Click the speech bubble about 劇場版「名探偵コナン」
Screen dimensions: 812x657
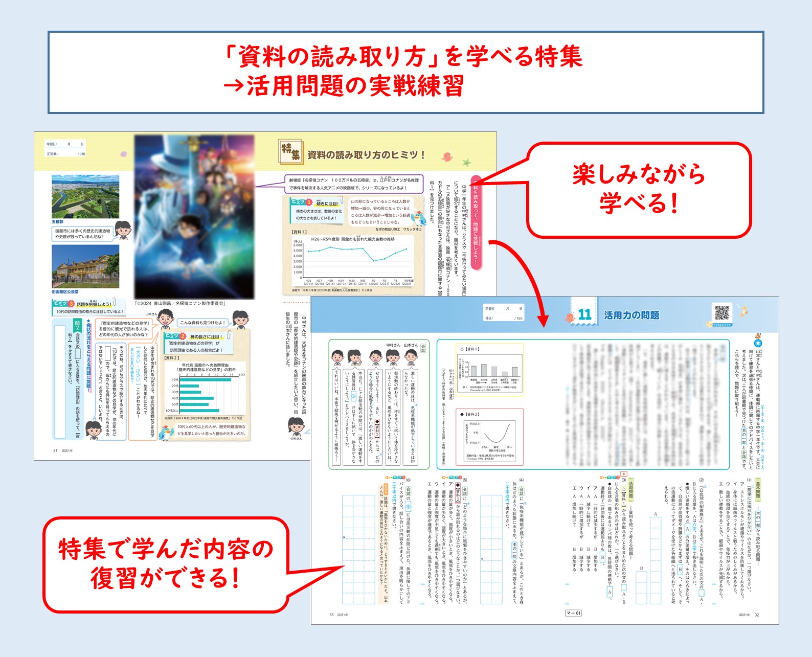[354, 184]
